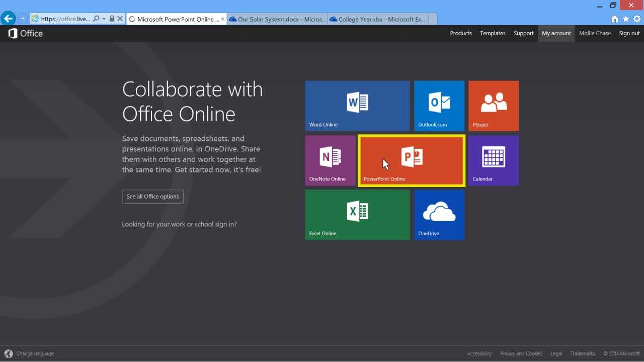Open address bar autocomplete dropdown arrow
The image size is (644, 362).
[x=104, y=19]
